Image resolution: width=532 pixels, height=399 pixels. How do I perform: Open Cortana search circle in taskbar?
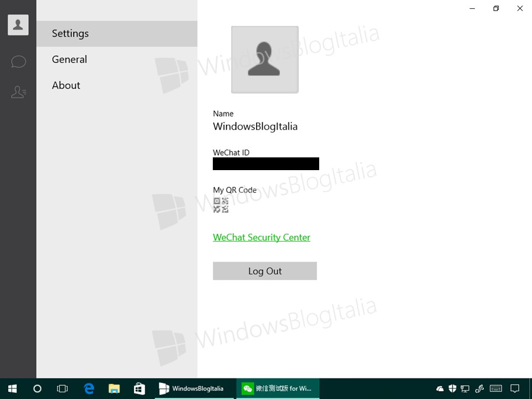coord(37,388)
